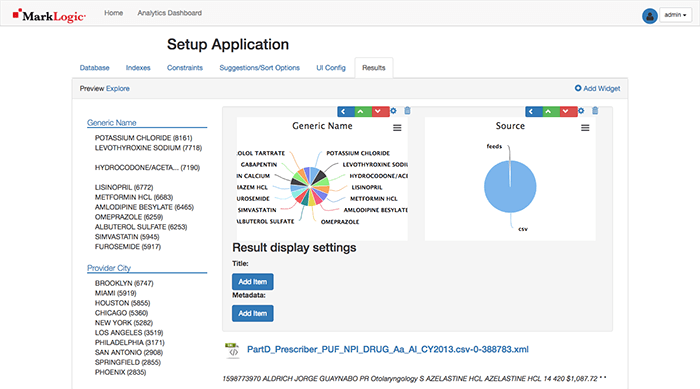
Task: Click the Provider City facet heading
Action: 109,268
